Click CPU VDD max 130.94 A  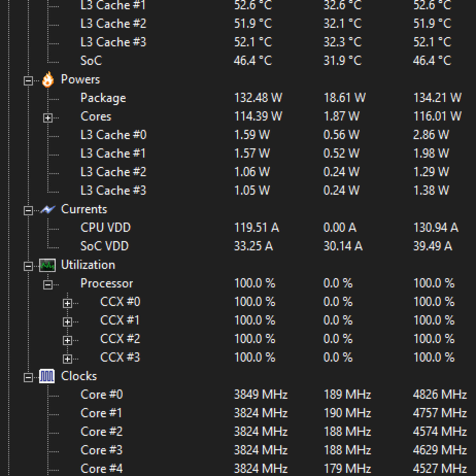click(436, 227)
